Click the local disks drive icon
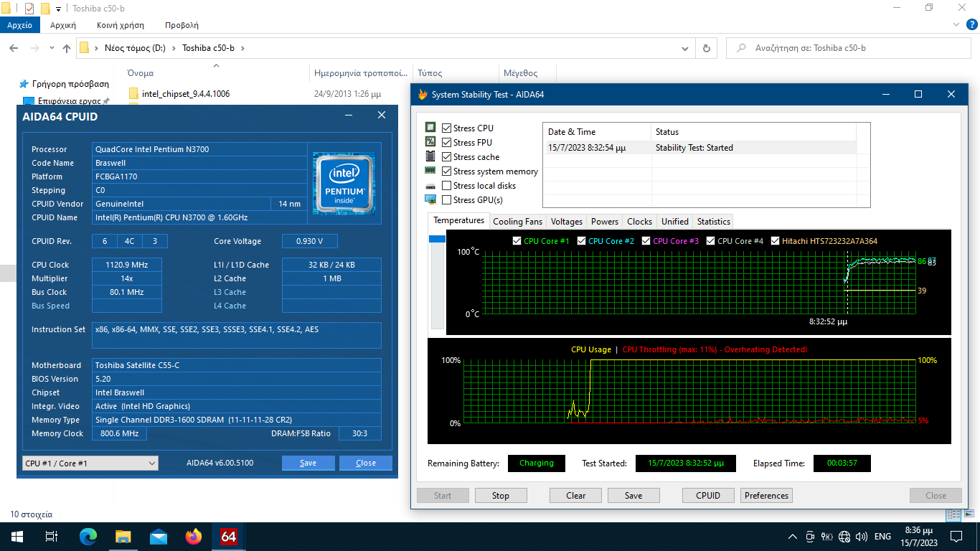Screen dimensions: 980x551 430,185
